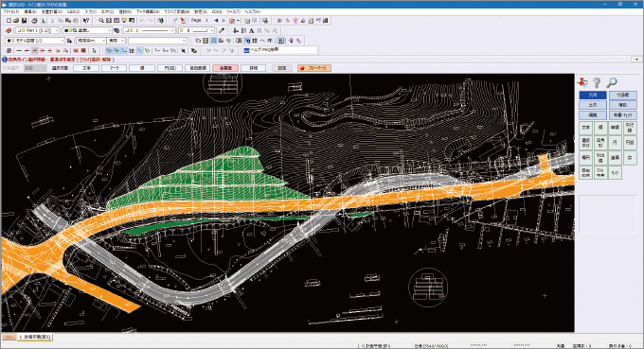Toggle the highlighted grid display icon
This screenshot has height=349, width=644.
[214, 41]
